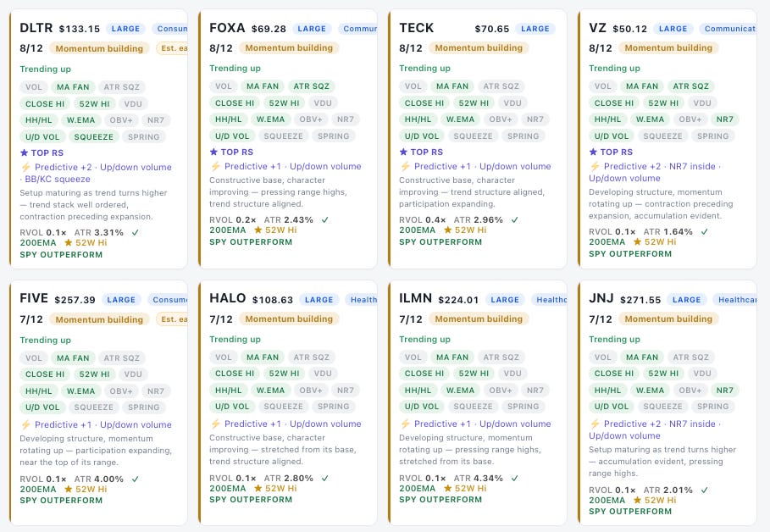Screen dimensions: 770x532
Task: Click the 8/12 score on TECK card
Action: [411, 48]
